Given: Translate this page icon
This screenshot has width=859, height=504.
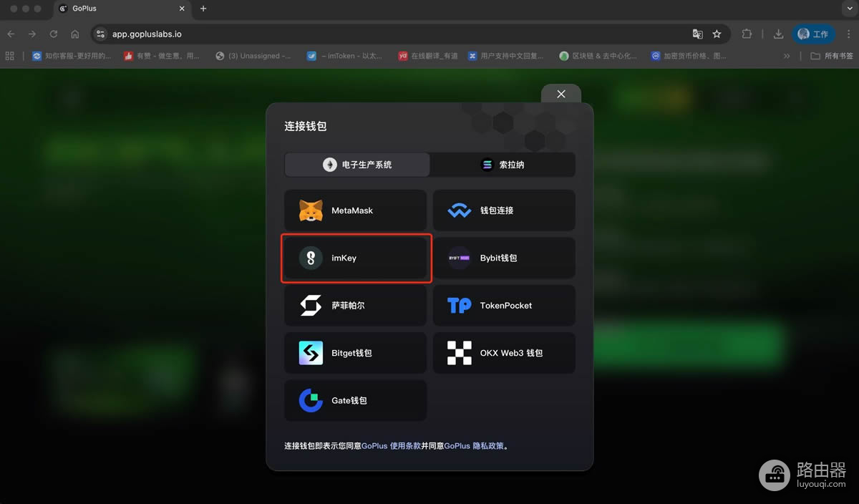Looking at the screenshot, I should pyautogui.click(x=697, y=34).
